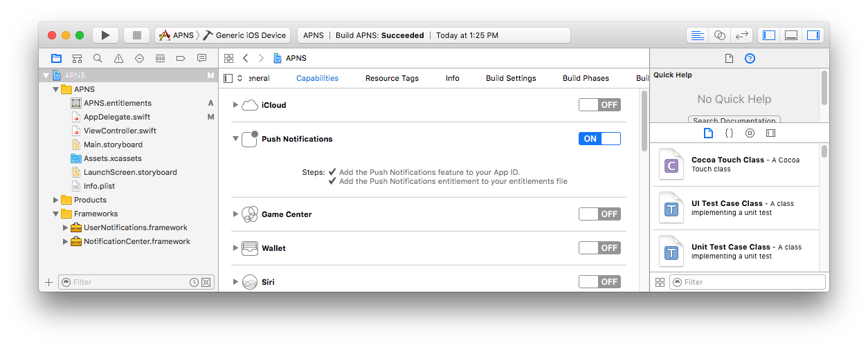Image resolution: width=868 pixels, height=347 pixels.
Task: Collapse the Frameworks group
Action: coord(56,214)
